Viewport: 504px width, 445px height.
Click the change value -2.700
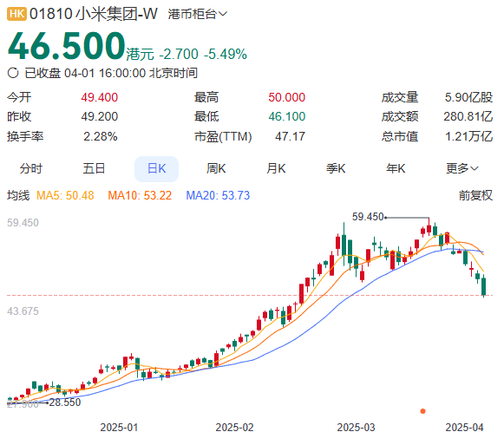[x=179, y=54]
